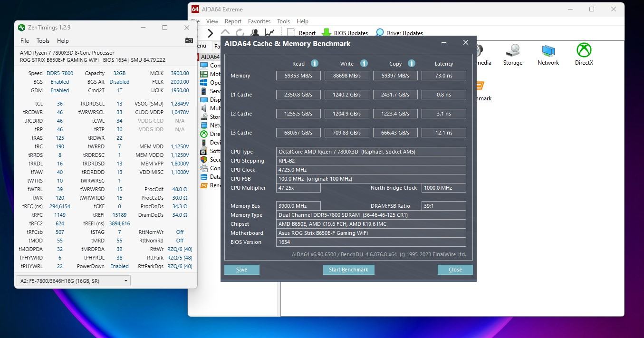The width and height of the screenshot is (644, 338).
Task: Open ZenTimings File menu
Action: 25,41
